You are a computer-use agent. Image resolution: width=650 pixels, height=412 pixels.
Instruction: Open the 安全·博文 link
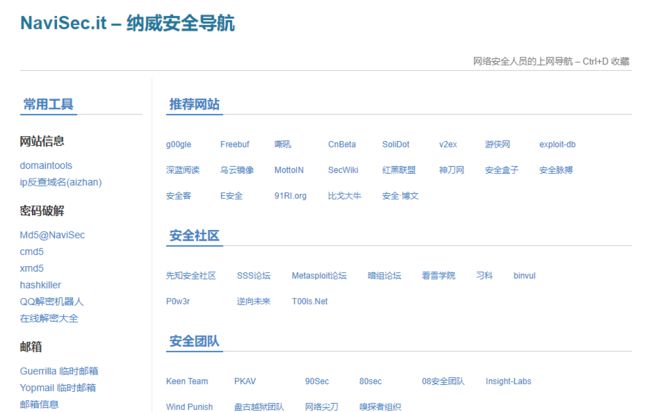[400, 196]
